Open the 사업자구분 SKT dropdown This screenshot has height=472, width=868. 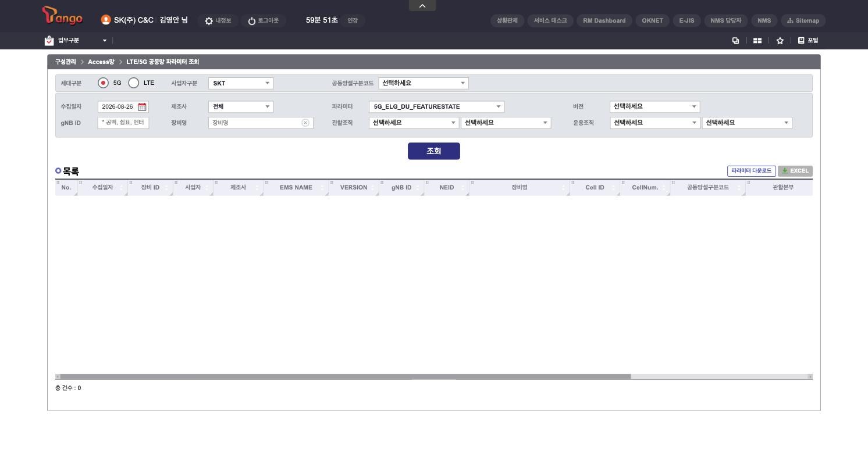point(241,83)
